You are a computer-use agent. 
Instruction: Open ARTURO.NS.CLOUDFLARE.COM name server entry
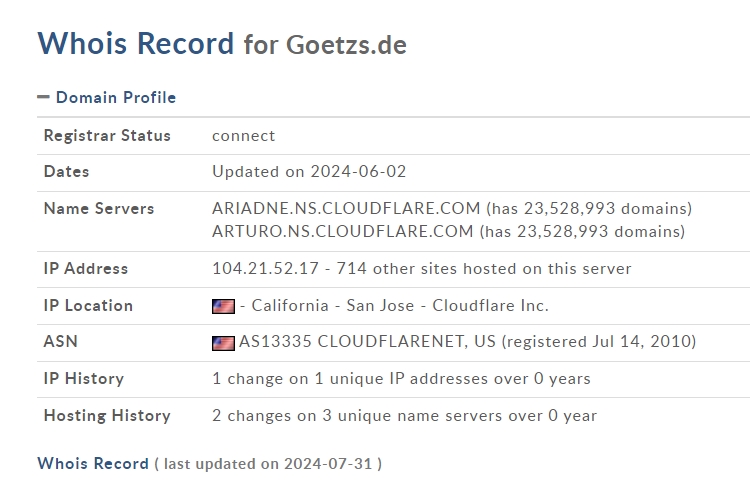(x=342, y=231)
